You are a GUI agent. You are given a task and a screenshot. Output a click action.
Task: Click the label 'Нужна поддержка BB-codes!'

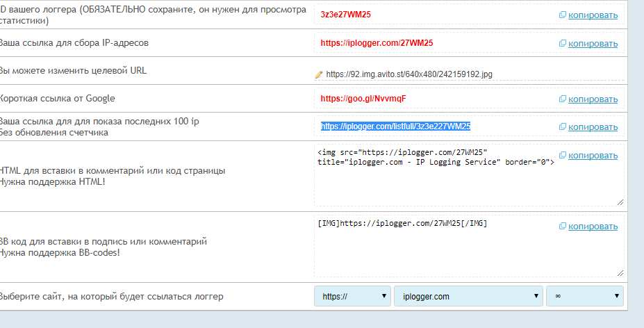pos(60,253)
